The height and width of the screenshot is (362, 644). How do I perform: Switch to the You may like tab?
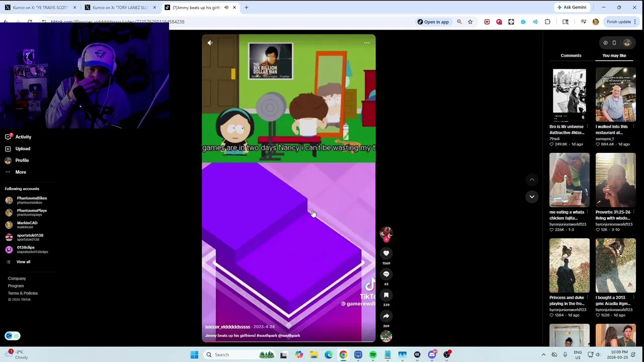coord(614,55)
